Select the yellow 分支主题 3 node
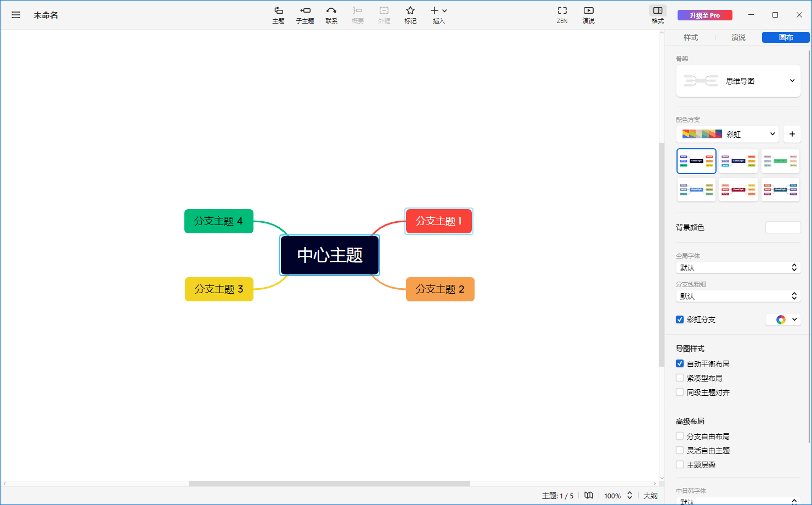The height and width of the screenshot is (505, 812). [219, 289]
